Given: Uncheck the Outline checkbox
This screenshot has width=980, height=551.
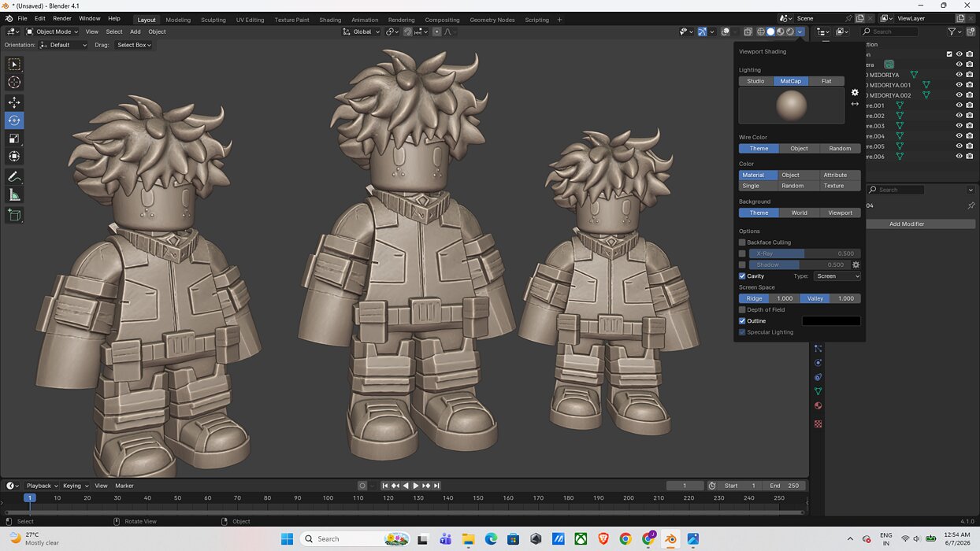Looking at the screenshot, I should (742, 321).
